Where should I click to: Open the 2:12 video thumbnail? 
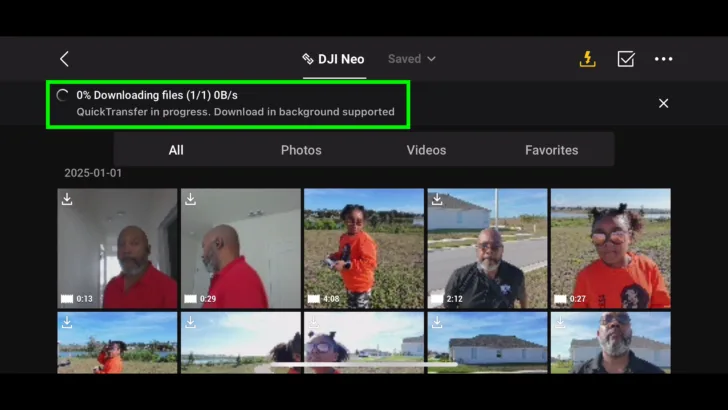487,248
